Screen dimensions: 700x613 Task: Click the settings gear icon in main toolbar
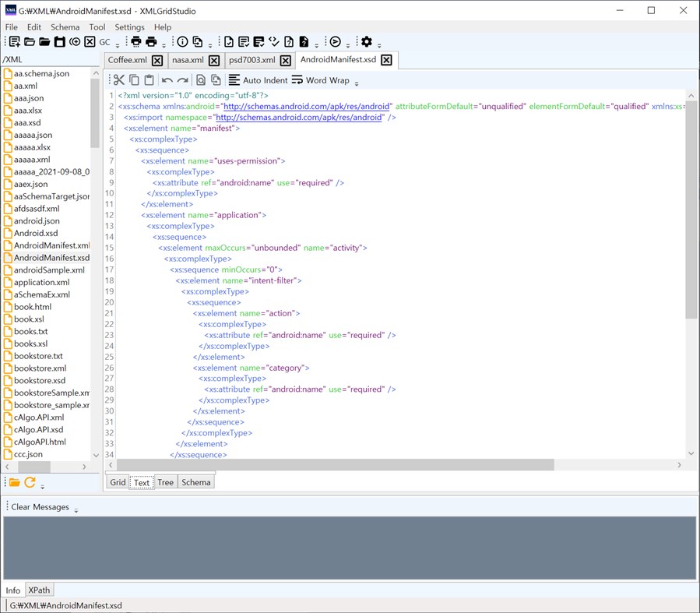pos(367,42)
